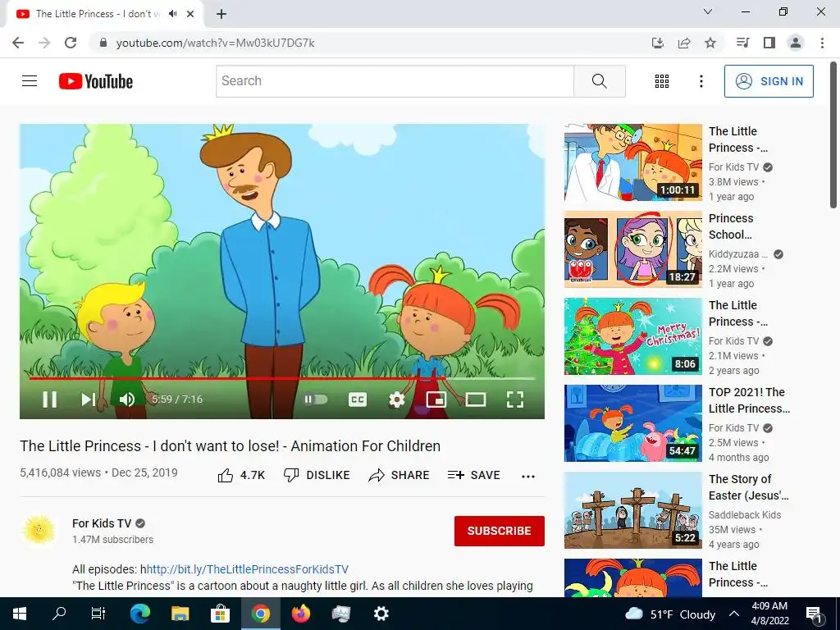The width and height of the screenshot is (840, 630).
Task: Open the Princess School video thumbnail
Action: click(x=632, y=249)
